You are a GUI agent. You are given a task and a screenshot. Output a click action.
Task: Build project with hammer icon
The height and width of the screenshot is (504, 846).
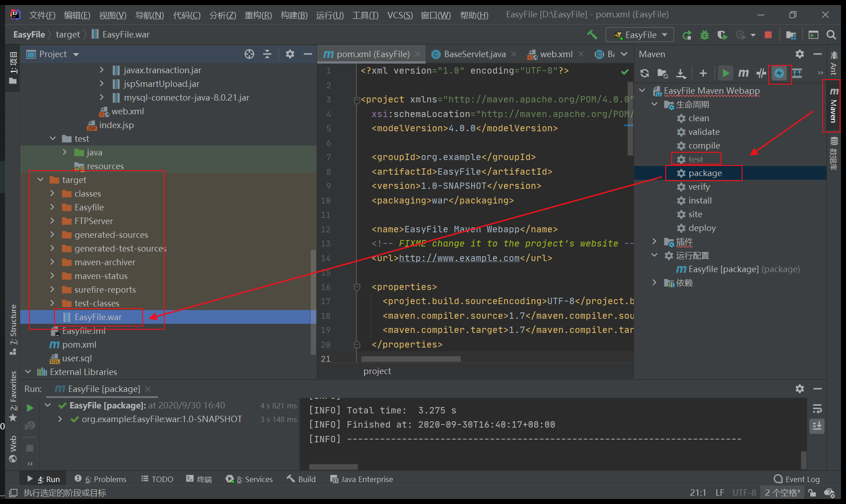tap(592, 35)
